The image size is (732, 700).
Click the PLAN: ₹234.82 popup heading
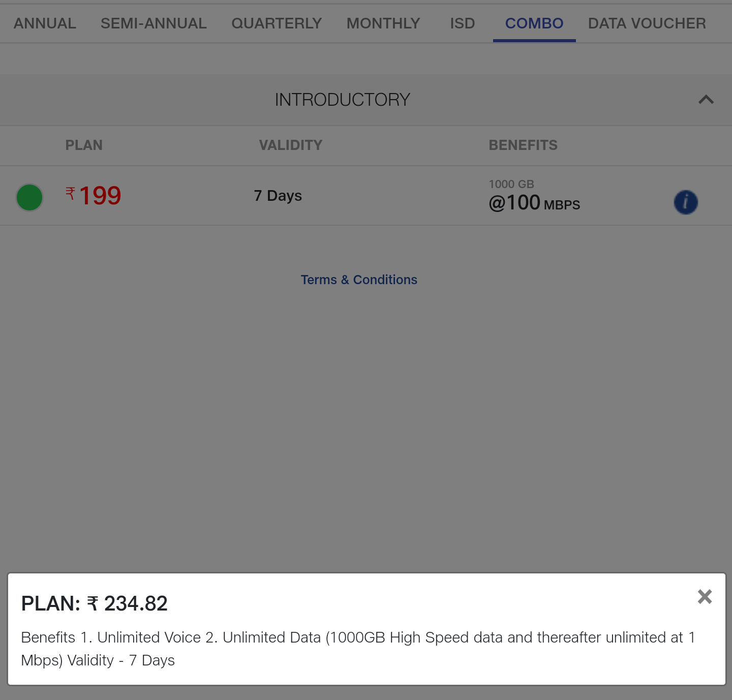(95, 603)
